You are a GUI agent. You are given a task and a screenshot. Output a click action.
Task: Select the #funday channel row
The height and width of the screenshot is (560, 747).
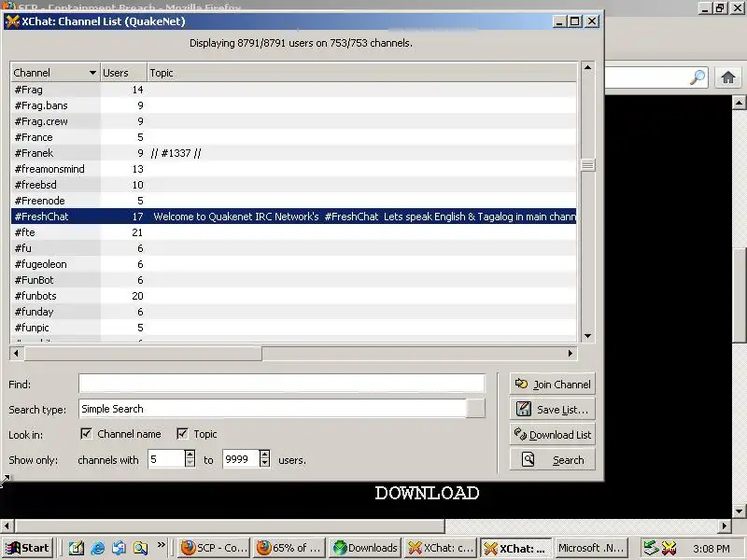click(x=293, y=312)
